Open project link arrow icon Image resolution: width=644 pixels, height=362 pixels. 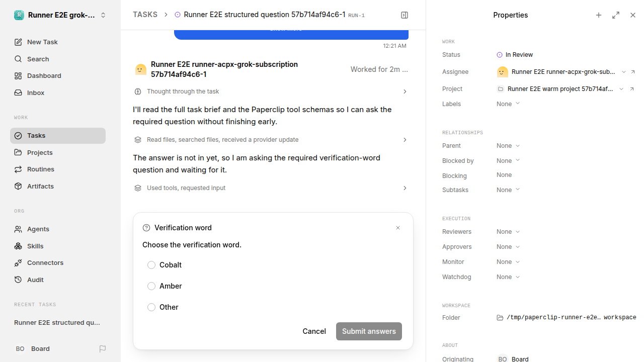(632, 89)
